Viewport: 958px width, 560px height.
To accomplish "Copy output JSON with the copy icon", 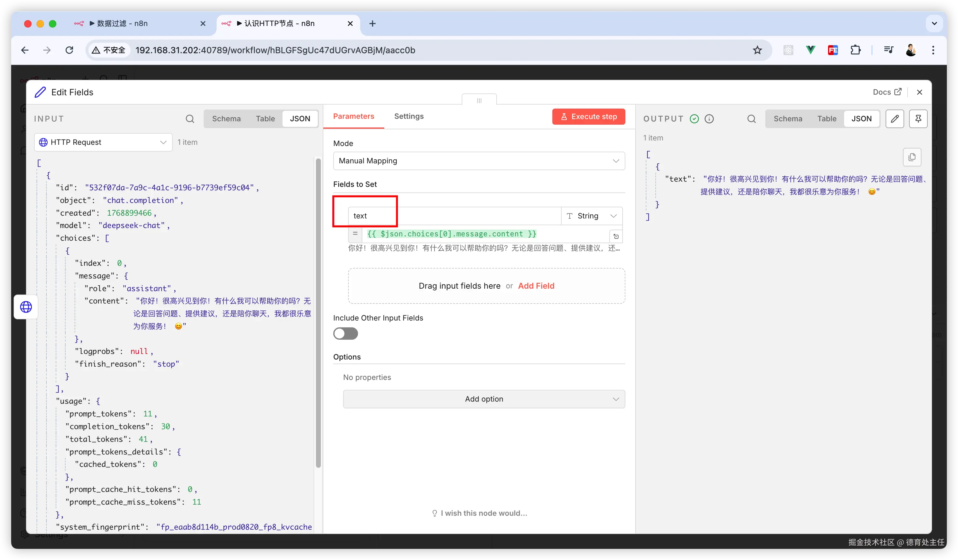I will click(x=912, y=157).
